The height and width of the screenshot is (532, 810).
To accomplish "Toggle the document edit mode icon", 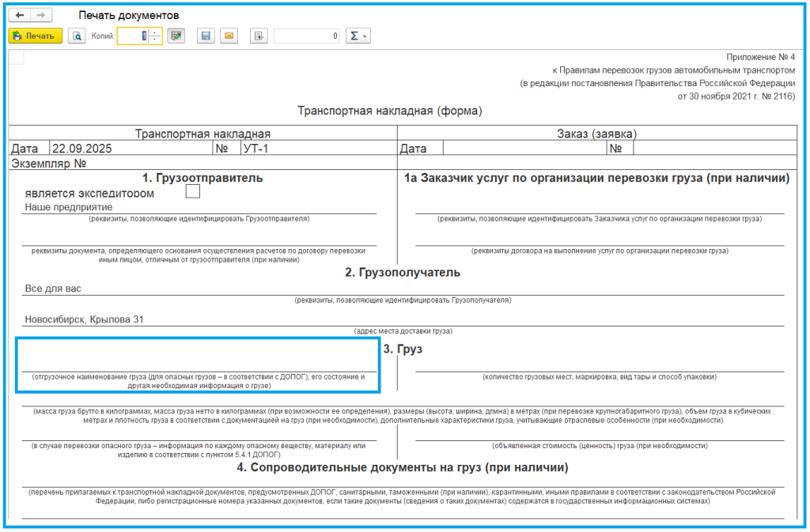I will (176, 36).
